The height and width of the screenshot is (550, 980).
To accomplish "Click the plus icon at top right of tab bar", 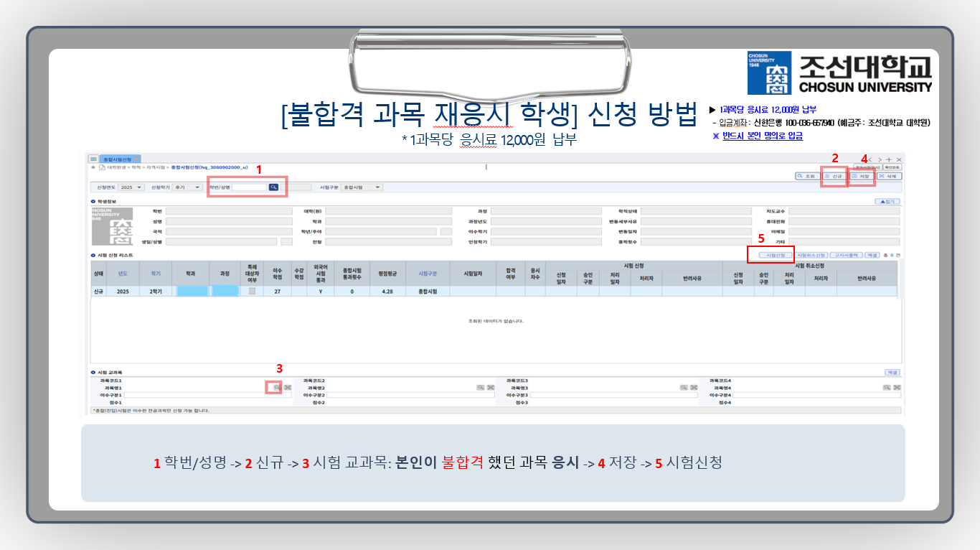I will pos(889,159).
